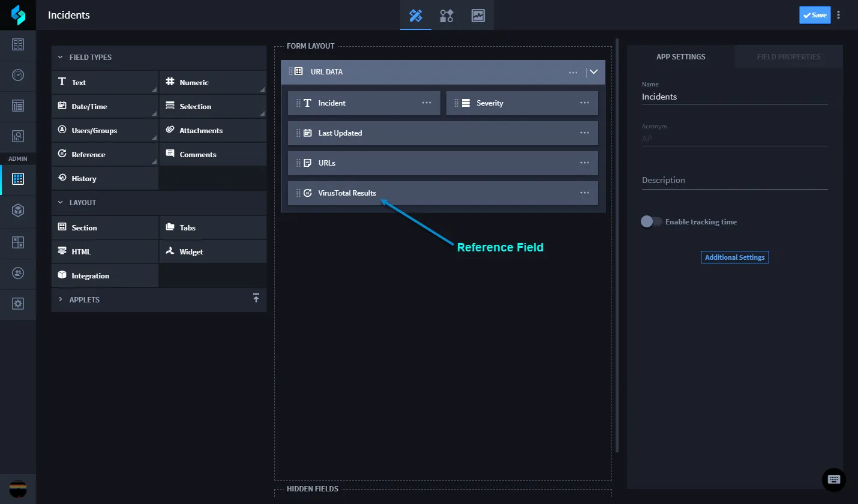858x504 pixels.
Task: Save the Incidents application
Action: tap(815, 15)
